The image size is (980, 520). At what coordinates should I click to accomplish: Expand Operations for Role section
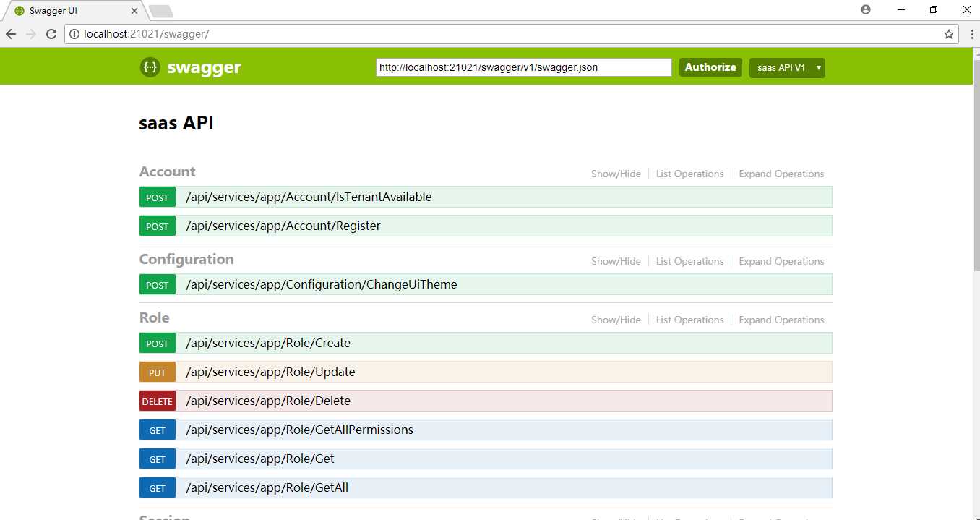pos(781,320)
